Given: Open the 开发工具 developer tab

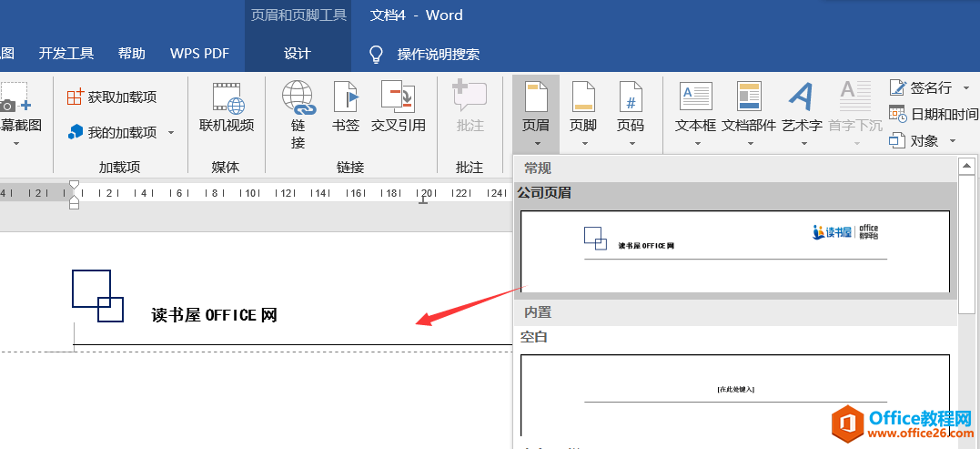Looking at the screenshot, I should (x=66, y=54).
